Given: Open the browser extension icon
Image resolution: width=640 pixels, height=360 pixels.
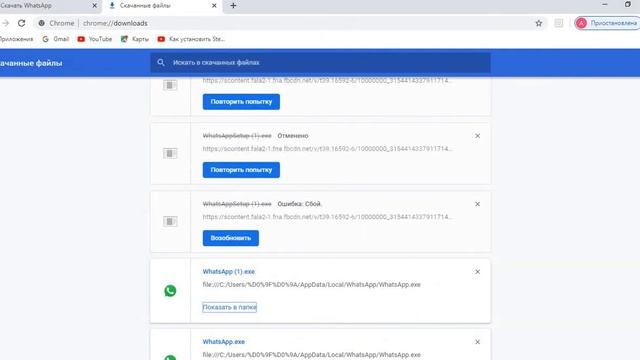Looking at the screenshot, I should (x=558, y=23).
